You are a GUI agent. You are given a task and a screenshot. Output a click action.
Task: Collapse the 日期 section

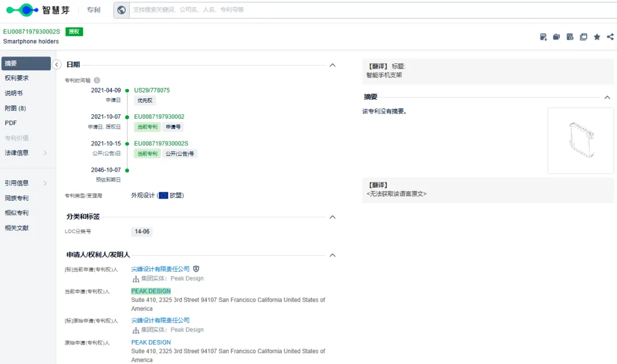point(332,65)
